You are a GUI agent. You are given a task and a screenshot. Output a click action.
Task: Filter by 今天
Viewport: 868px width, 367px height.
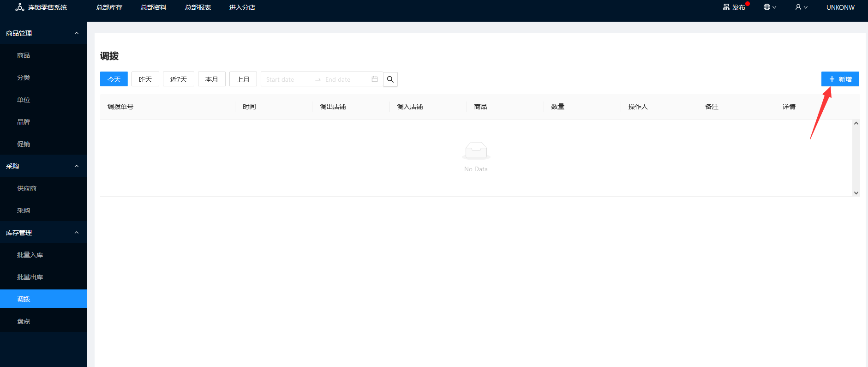(x=114, y=79)
